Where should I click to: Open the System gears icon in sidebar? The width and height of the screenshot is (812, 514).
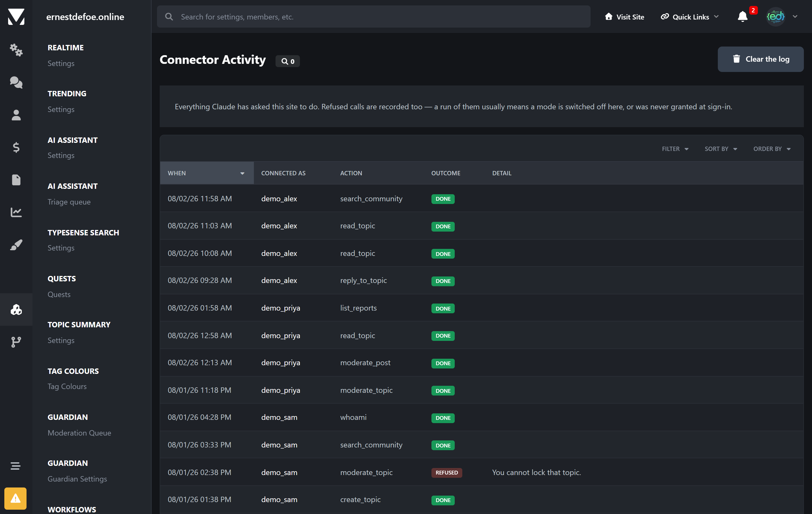[x=16, y=50]
